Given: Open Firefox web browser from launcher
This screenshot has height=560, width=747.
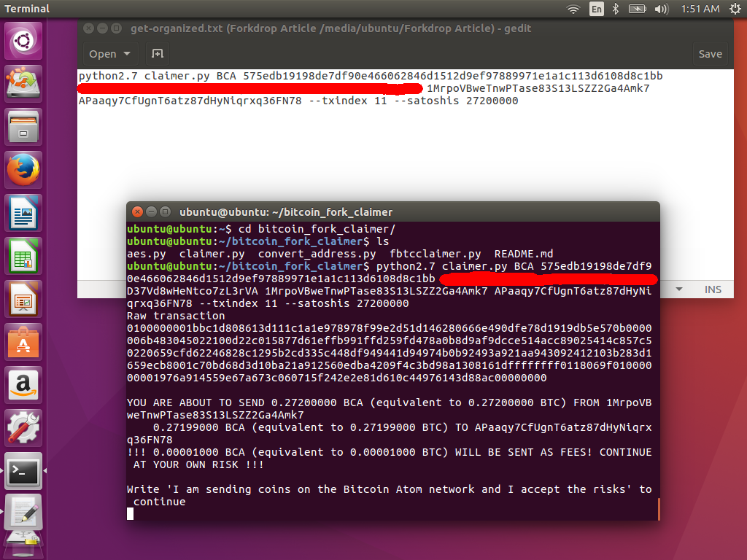Looking at the screenshot, I should [x=24, y=170].
